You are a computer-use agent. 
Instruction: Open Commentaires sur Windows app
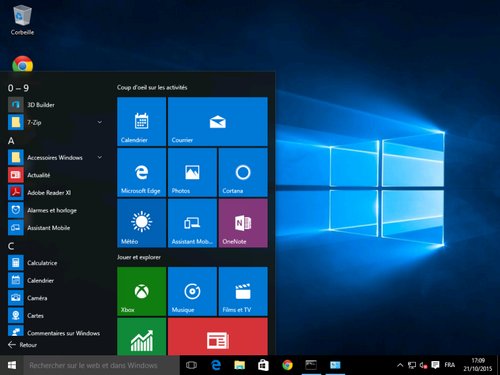click(x=63, y=333)
